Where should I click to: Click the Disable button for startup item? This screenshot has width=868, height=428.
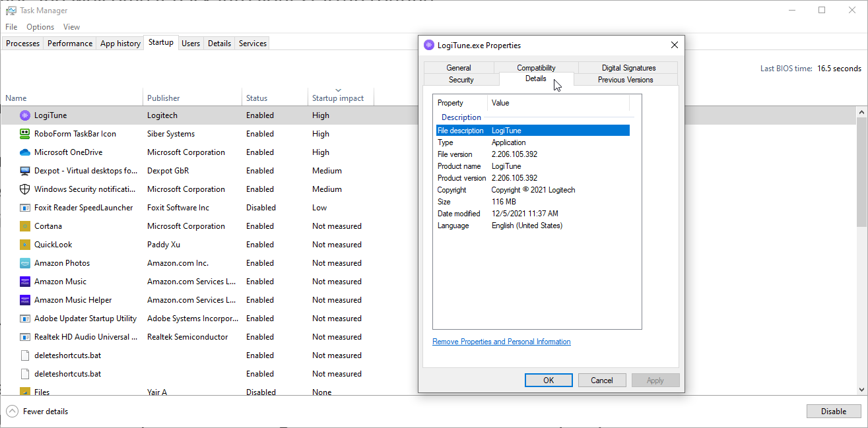833,412
